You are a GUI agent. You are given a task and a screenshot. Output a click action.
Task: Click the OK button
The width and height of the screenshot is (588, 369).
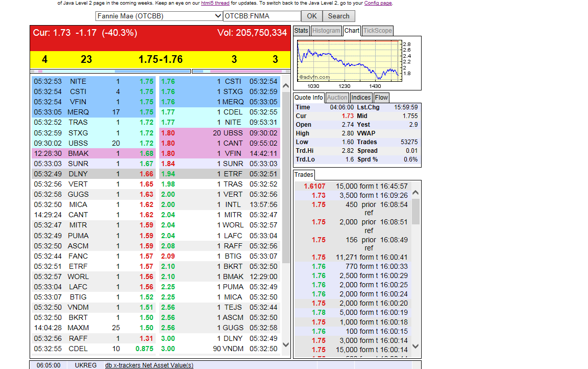[312, 16]
